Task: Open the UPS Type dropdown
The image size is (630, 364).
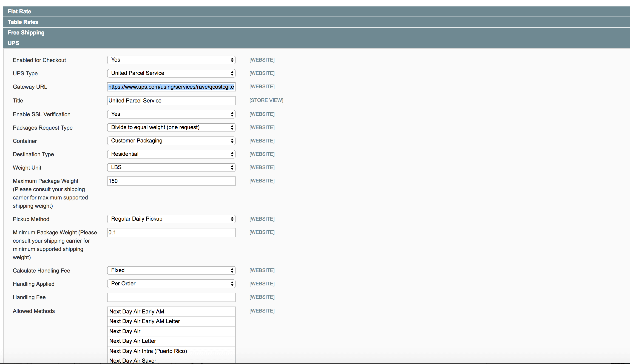Action: click(171, 73)
